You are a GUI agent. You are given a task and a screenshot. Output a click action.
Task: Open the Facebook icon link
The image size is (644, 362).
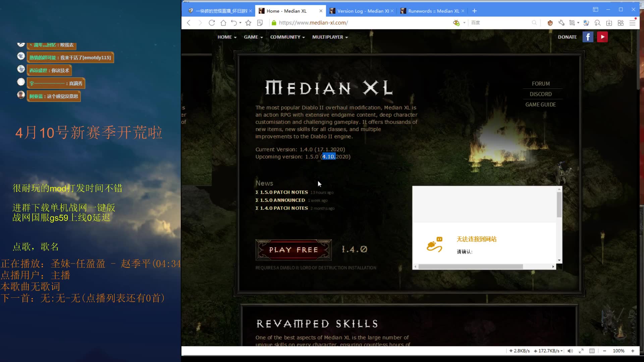pos(588,37)
